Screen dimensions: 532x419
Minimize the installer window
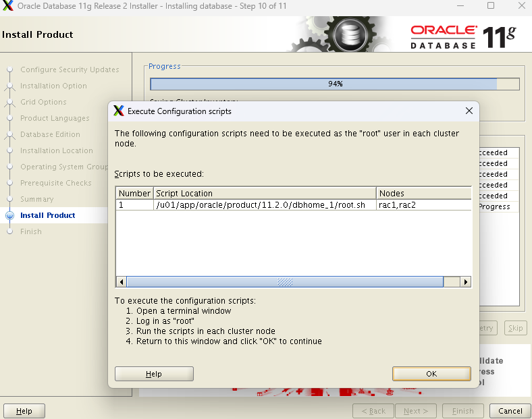point(460,5)
